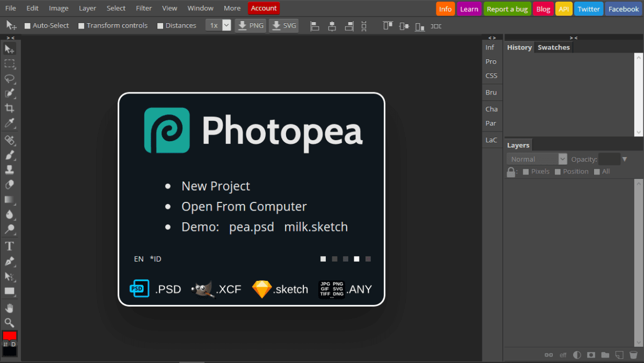644x363 pixels.
Task: Select the Blur droplet tool
Action: tap(9, 215)
